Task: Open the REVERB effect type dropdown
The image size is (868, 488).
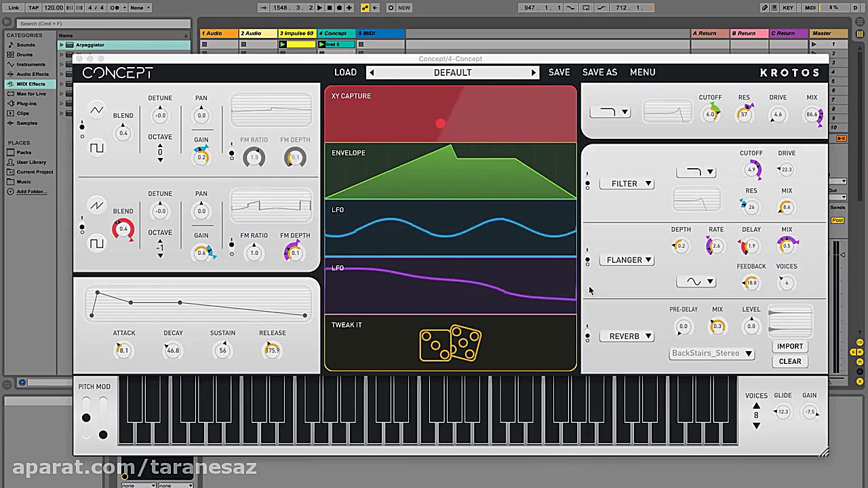Action: 626,336
